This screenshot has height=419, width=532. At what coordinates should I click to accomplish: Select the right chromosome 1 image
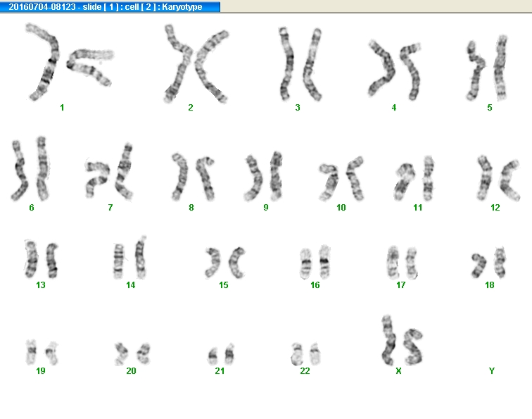coord(90,67)
